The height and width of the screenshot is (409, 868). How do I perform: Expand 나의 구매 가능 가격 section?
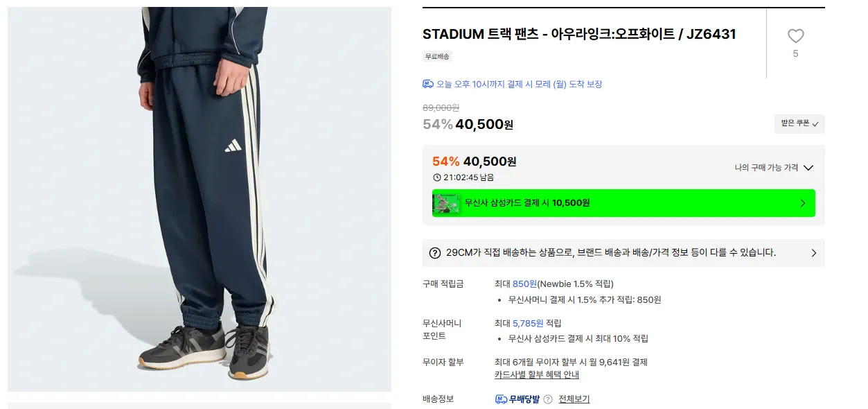(774, 168)
